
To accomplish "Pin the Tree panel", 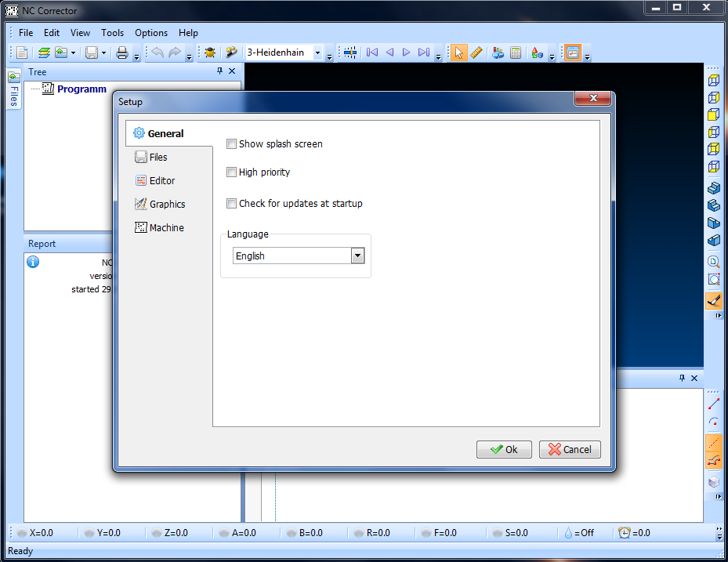I will [219, 71].
